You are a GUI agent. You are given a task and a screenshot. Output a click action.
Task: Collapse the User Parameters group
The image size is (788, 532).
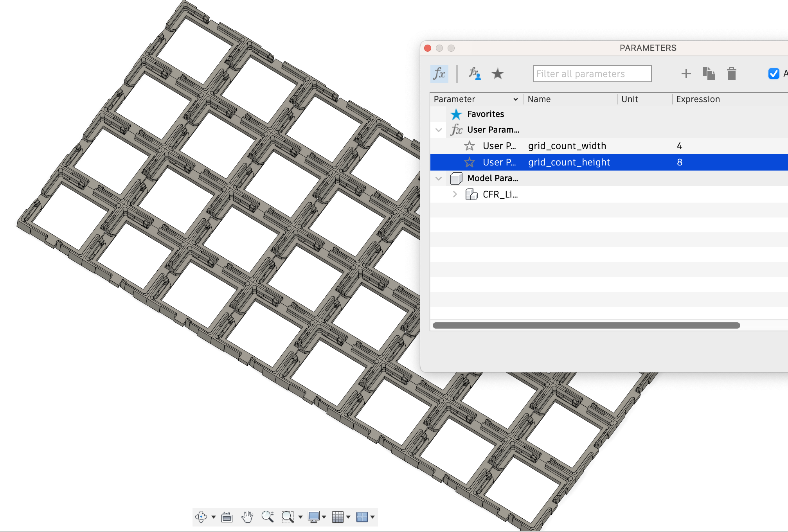click(439, 130)
